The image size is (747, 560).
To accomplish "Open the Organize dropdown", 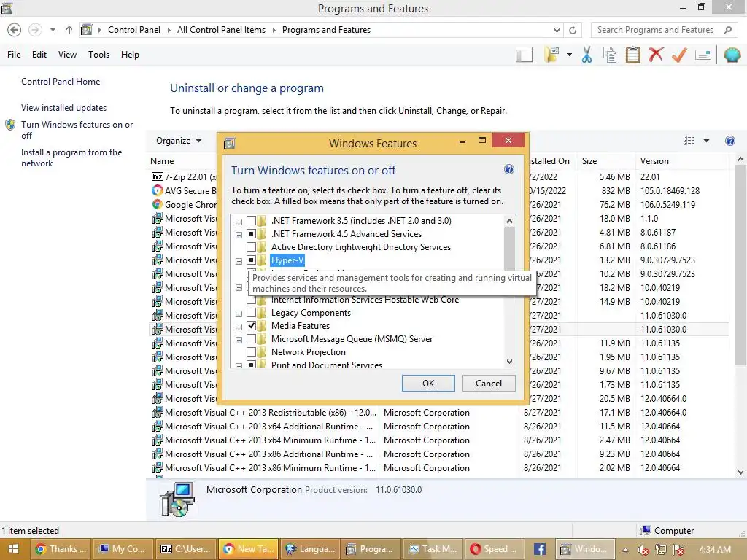I will point(179,141).
